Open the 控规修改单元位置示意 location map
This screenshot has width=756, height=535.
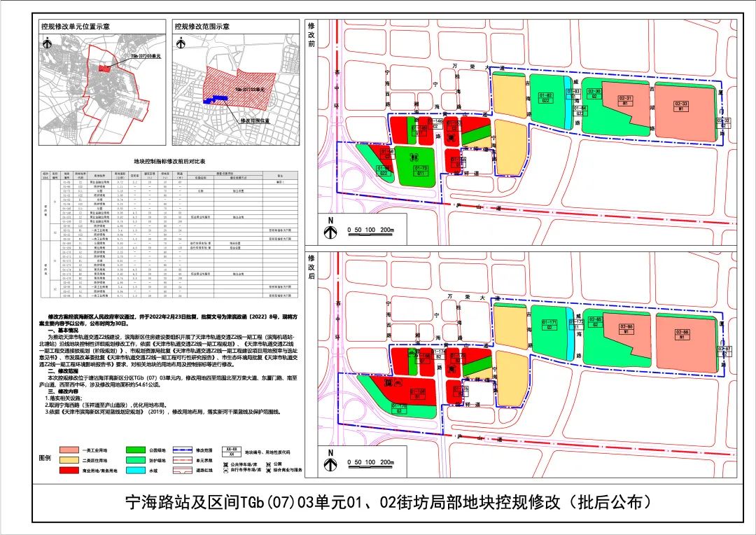(x=101, y=89)
